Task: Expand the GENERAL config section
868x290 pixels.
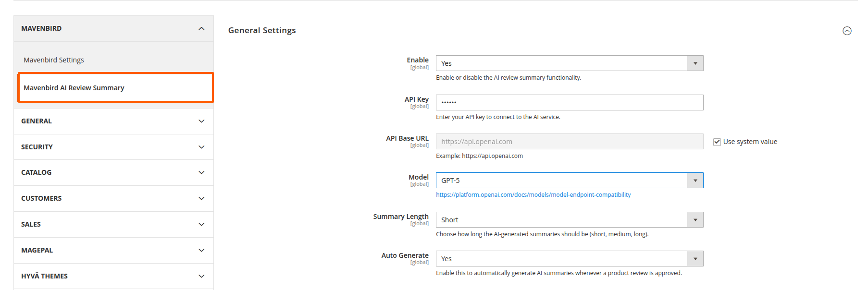Action: [113, 121]
